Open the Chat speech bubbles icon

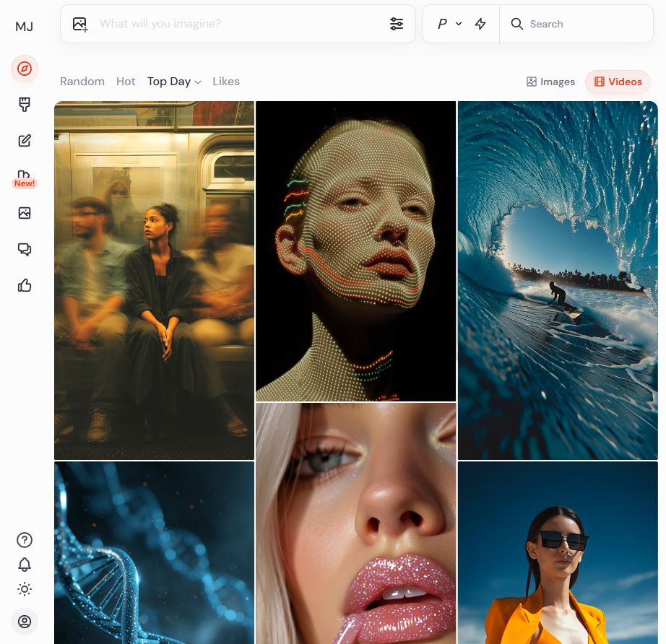tap(25, 249)
